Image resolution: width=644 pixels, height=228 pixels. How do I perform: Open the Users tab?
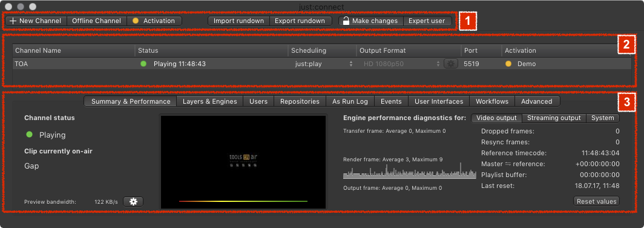coord(258,101)
